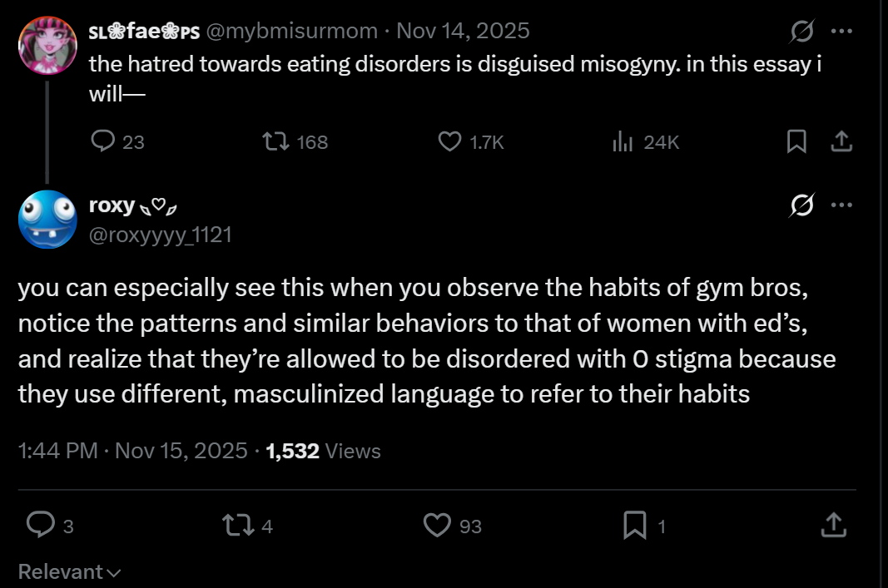This screenshot has width=888, height=588.
Task: Share roxy's tweet using bottom share icon
Action: 834,525
